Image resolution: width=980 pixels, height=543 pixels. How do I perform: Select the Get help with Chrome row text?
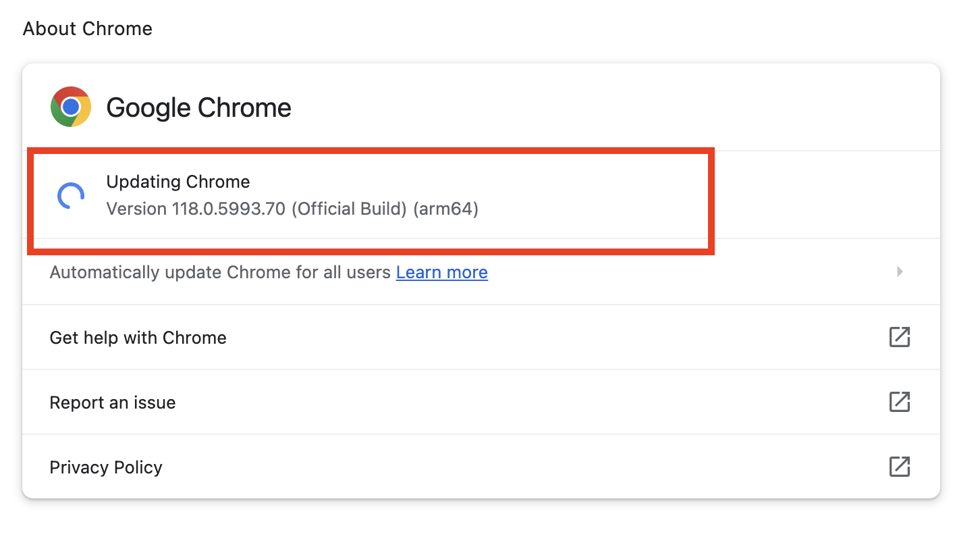[x=138, y=338]
